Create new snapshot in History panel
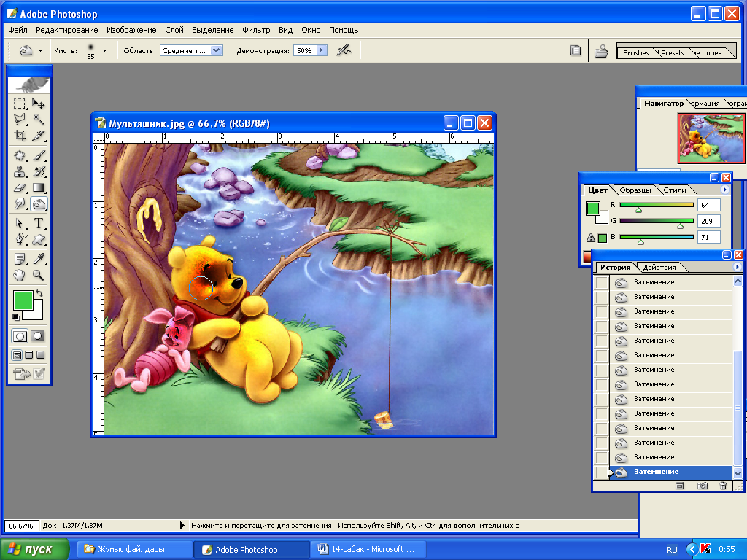The image size is (747, 560). [702, 486]
